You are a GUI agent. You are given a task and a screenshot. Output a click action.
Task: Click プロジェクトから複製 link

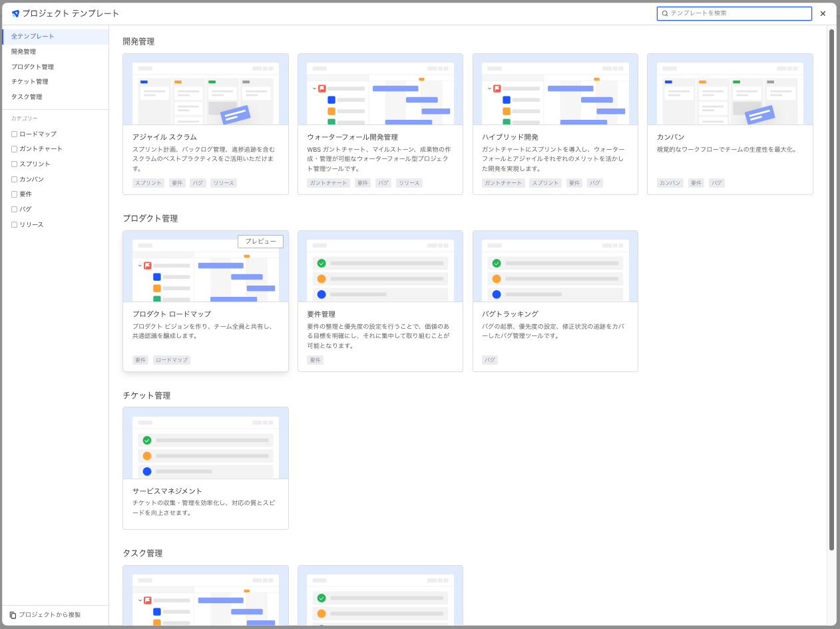[x=50, y=615]
